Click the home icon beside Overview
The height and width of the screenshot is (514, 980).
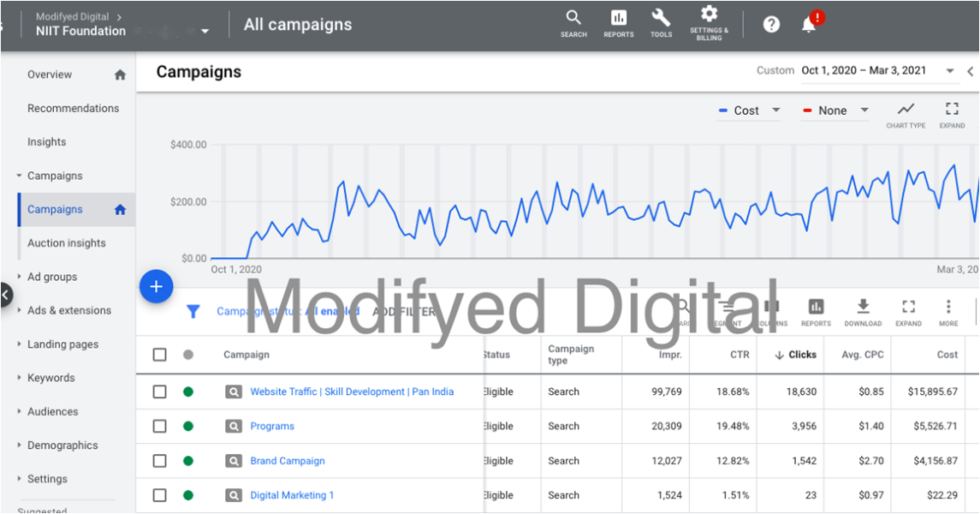tap(120, 75)
